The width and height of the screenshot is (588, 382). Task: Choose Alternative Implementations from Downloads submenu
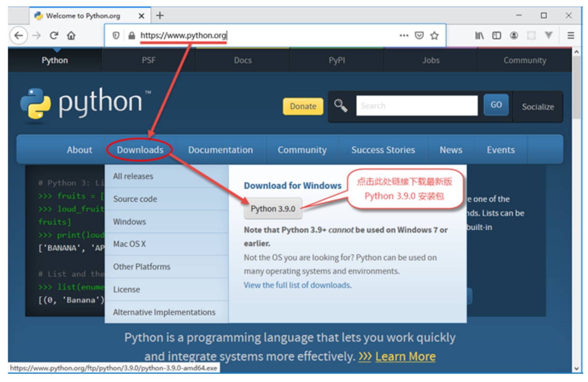click(167, 312)
